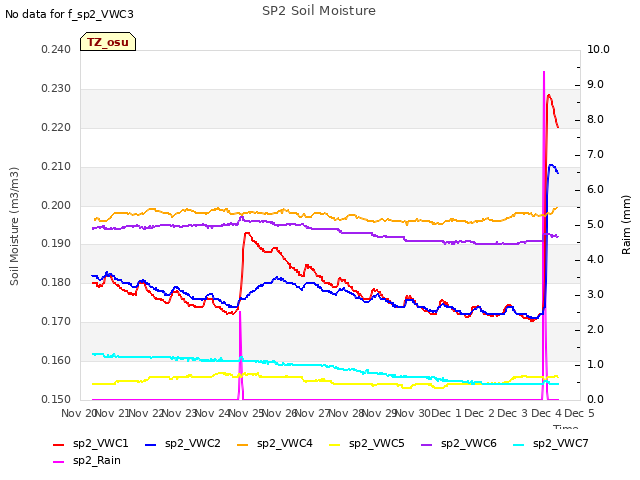Click the 0.190 left axis tick label

pyautogui.click(x=56, y=244)
